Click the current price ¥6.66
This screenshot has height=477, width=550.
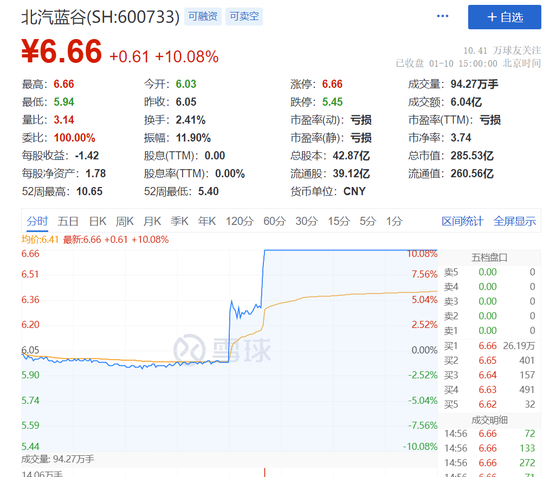[62, 51]
